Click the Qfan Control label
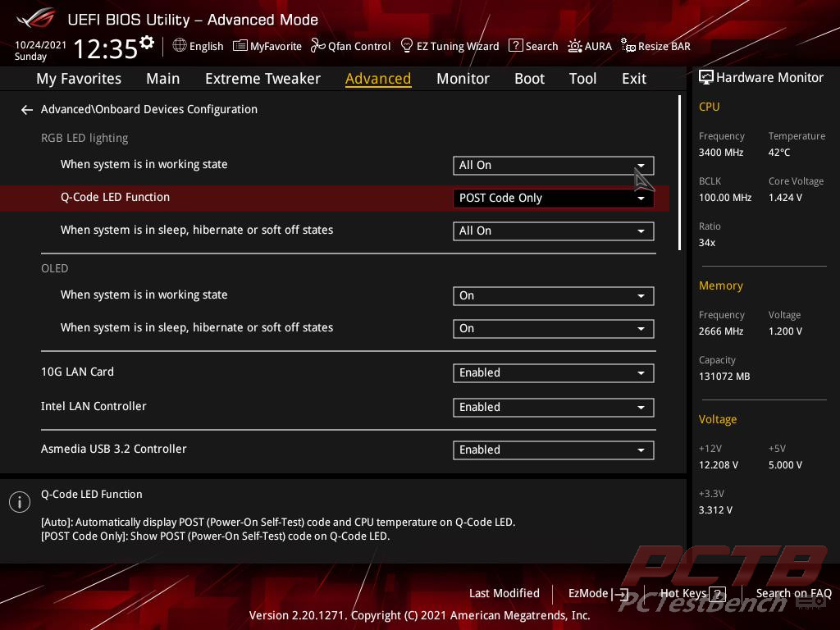This screenshot has height=630, width=840. pos(359,46)
